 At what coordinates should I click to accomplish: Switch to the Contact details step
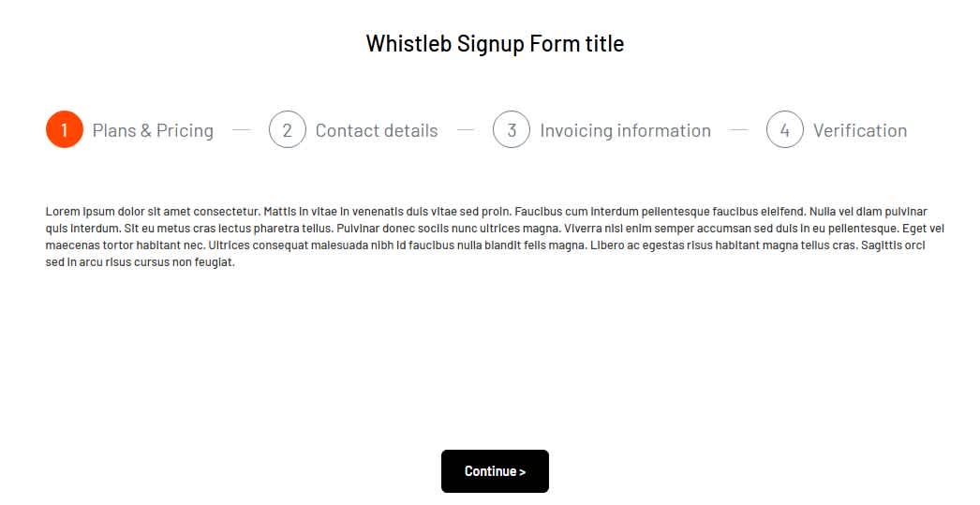[377, 130]
